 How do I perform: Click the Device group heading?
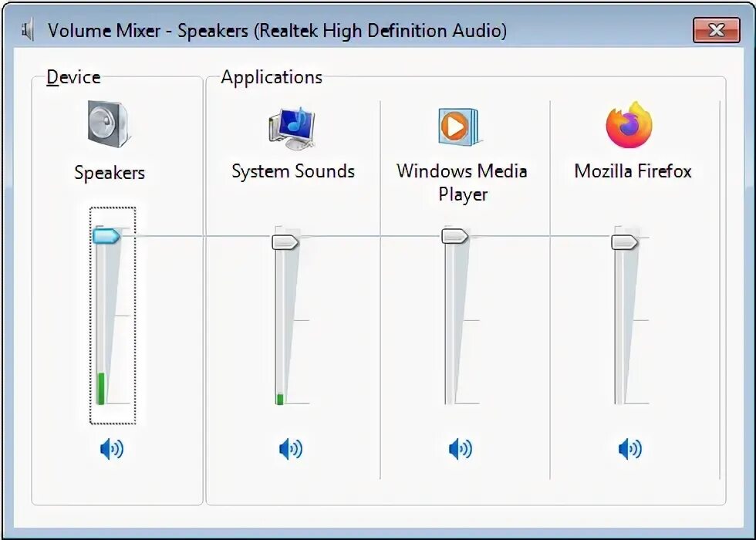[73, 77]
